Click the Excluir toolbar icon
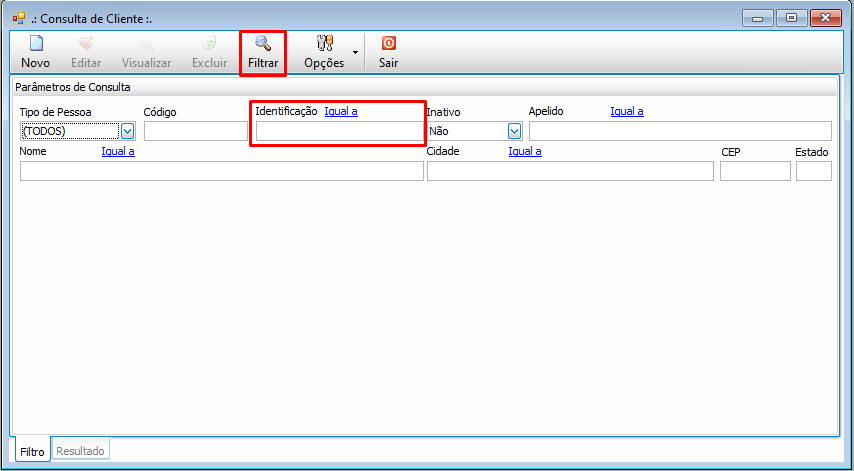Image resolution: width=854 pixels, height=471 pixels. [x=210, y=42]
